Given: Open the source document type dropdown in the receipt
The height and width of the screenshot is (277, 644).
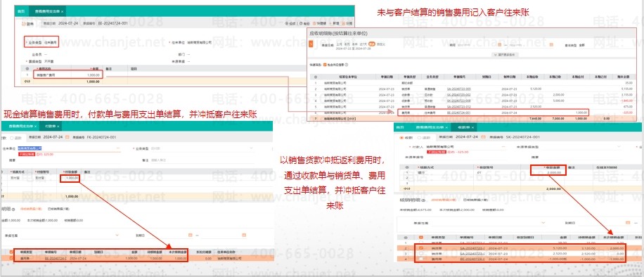Looking at the screenshot, I should point(582,147).
